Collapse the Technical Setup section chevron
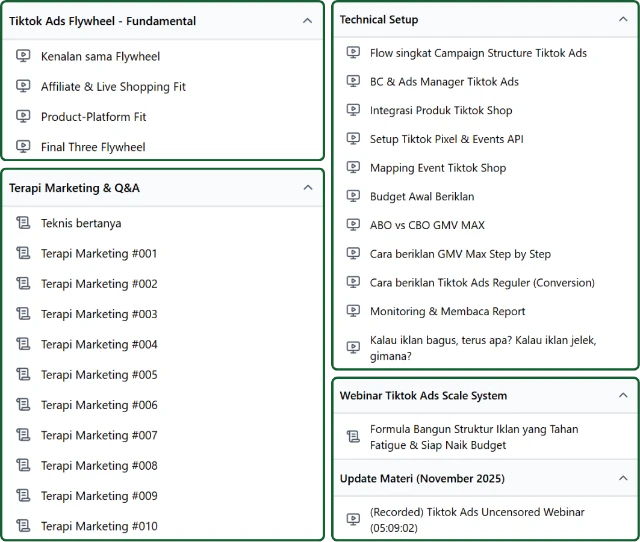This screenshot has width=640, height=542. tap(624, 19)
